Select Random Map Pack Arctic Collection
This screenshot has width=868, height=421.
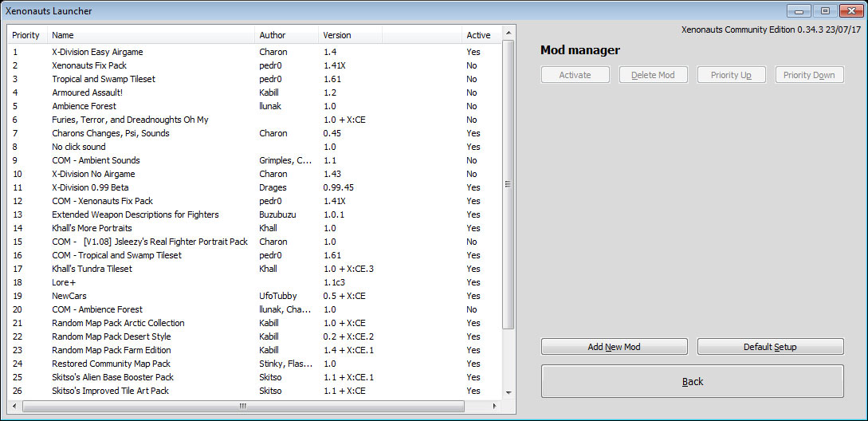(x=254, y=324)
